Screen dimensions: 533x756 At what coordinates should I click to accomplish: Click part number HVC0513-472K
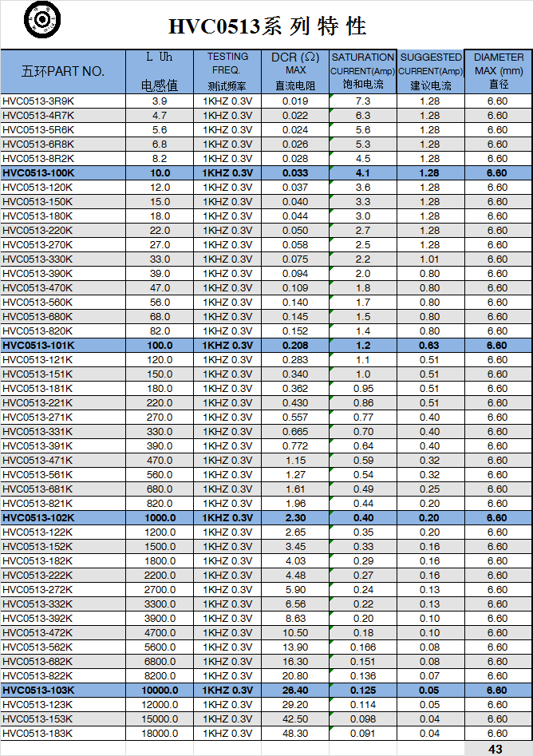click(x=38, y=633)
